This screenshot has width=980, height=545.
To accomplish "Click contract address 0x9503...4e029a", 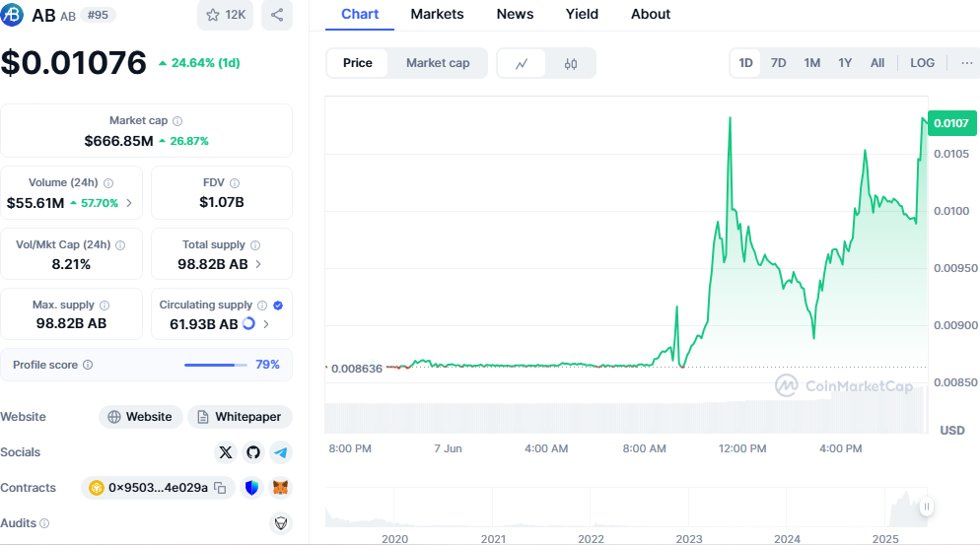I will (158, 488).
